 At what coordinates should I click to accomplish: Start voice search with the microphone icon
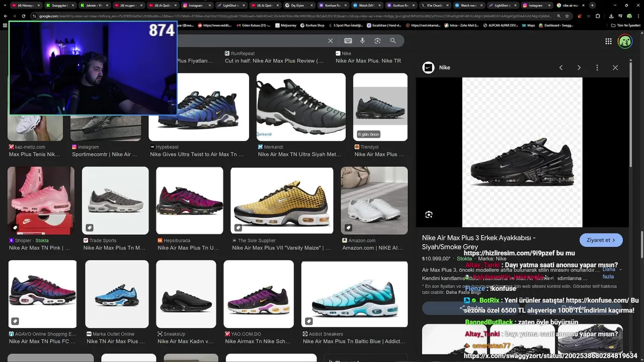(x=362, y=41)
